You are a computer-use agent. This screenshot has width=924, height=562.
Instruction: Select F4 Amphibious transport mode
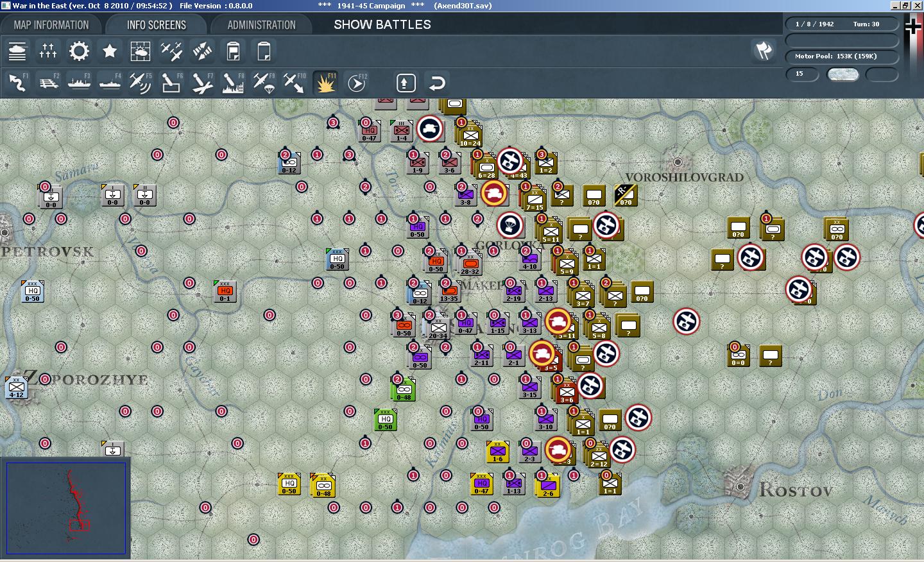point(110,83)
